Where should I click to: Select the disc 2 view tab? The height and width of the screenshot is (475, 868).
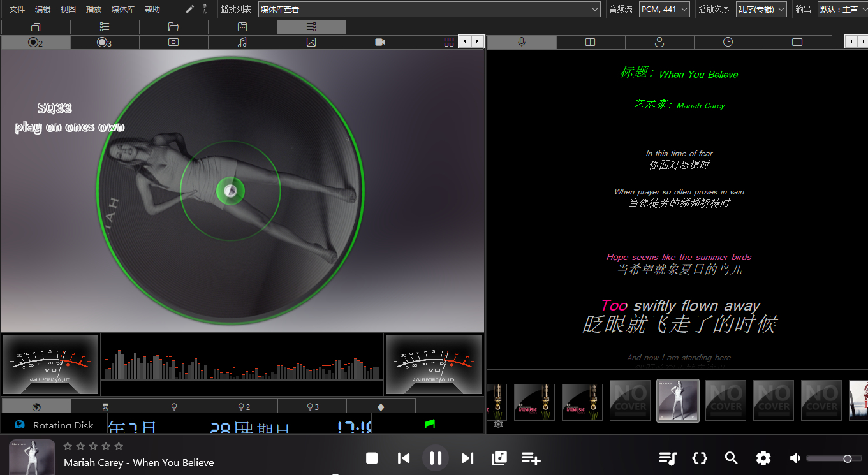coord(36,42)
